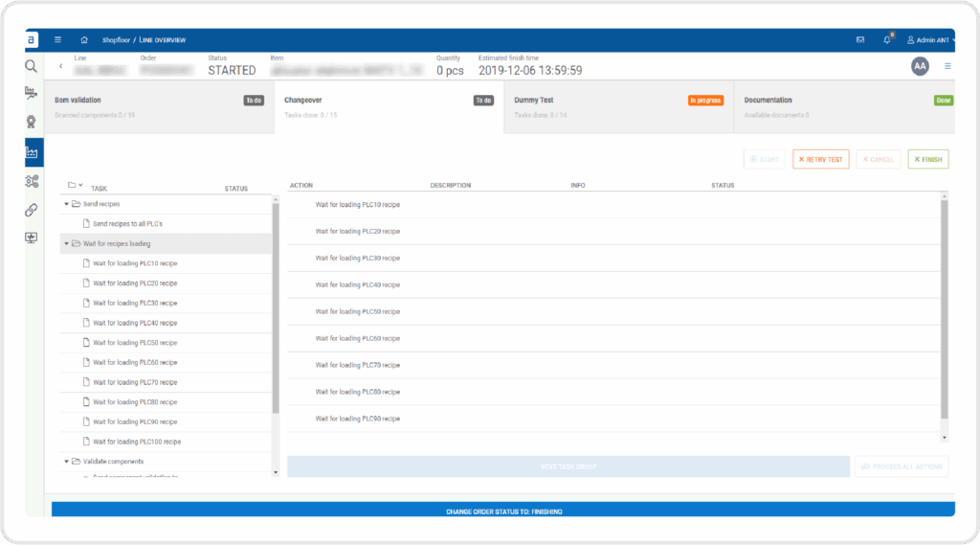Viewport: 980px width, 545px height.
Task: Open Admin ANT user dropdown
Action: point(930,40)
